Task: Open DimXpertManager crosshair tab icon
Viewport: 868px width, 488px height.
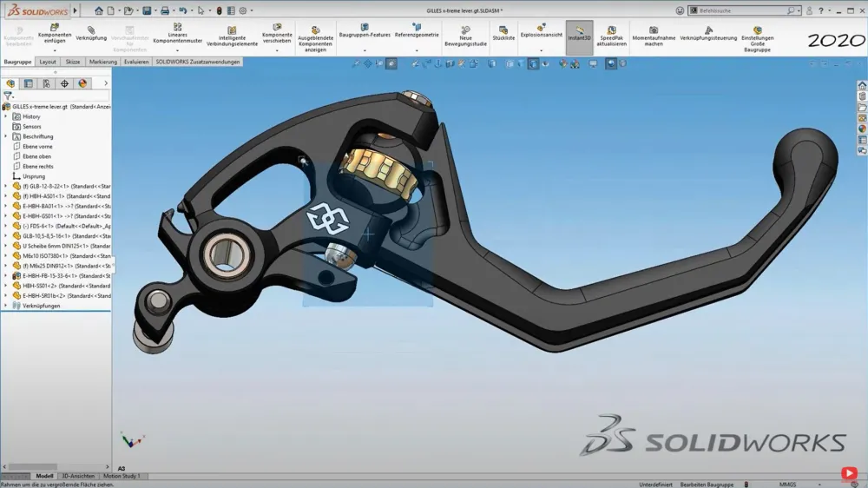Action: point(64,83)
